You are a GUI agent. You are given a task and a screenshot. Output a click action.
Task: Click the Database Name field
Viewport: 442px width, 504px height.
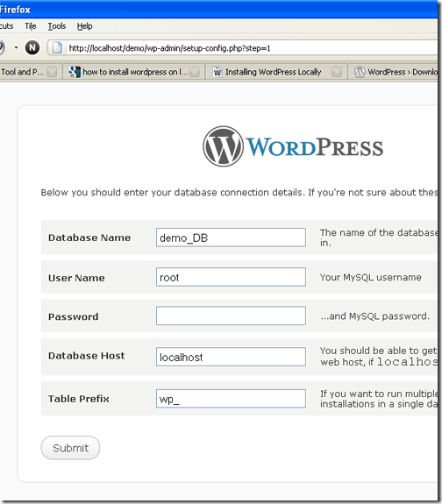pos(231,238)
